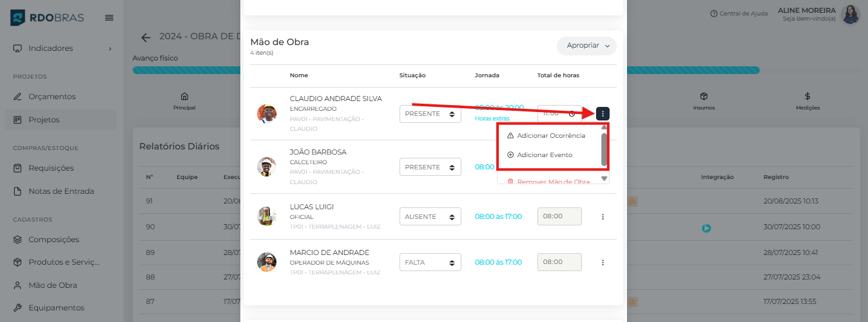Open the Situação dropdown for João Barbosa
868x322 pixels.
coord(430,167)
